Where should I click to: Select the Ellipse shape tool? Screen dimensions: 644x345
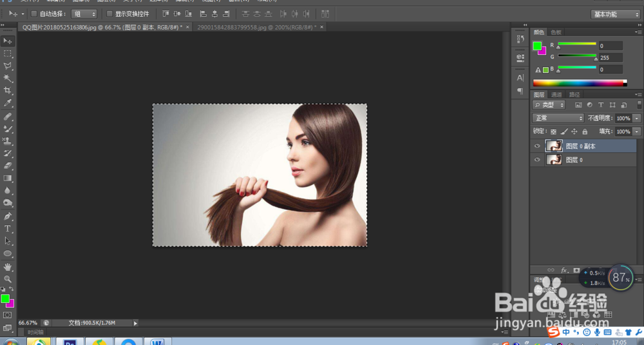click(x=7, y=253)
